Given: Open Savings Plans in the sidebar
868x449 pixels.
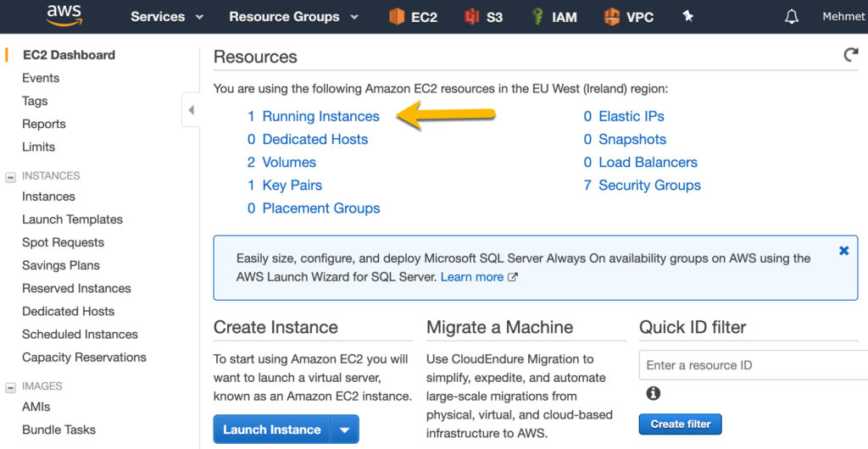Looking at the screenshot, I should point(61,265).
